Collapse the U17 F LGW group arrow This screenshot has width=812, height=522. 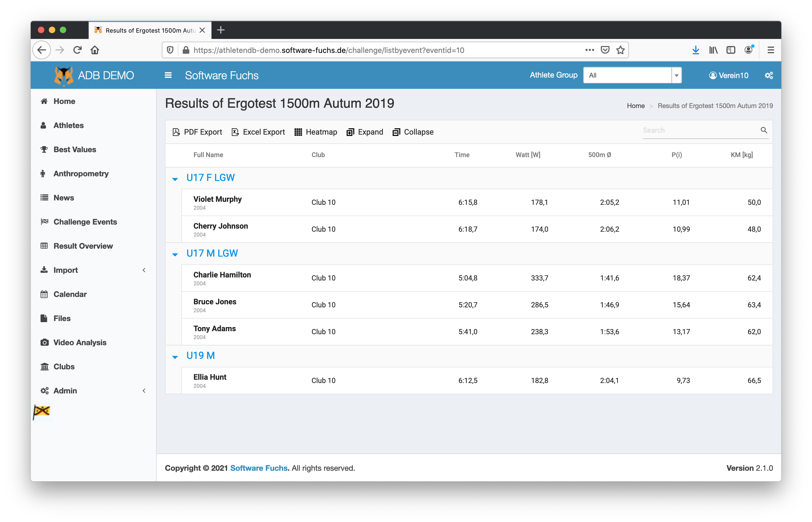coord(175,179)
